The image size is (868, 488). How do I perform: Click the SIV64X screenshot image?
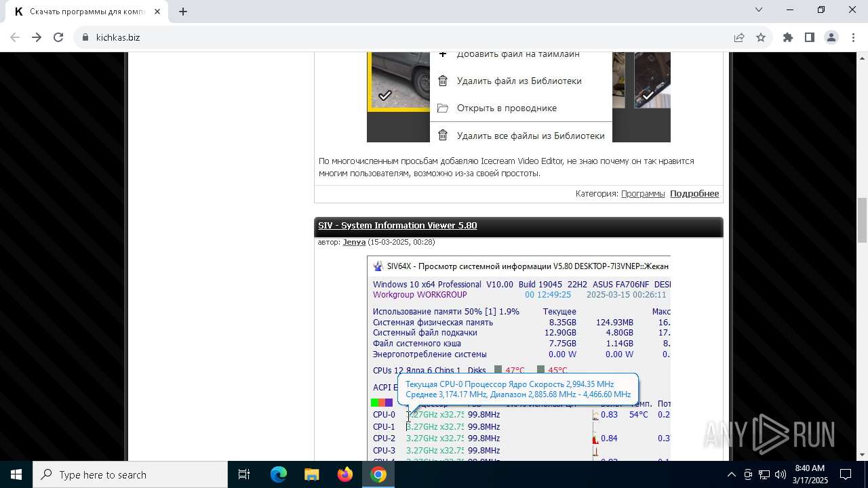click(x=519, y=359)
